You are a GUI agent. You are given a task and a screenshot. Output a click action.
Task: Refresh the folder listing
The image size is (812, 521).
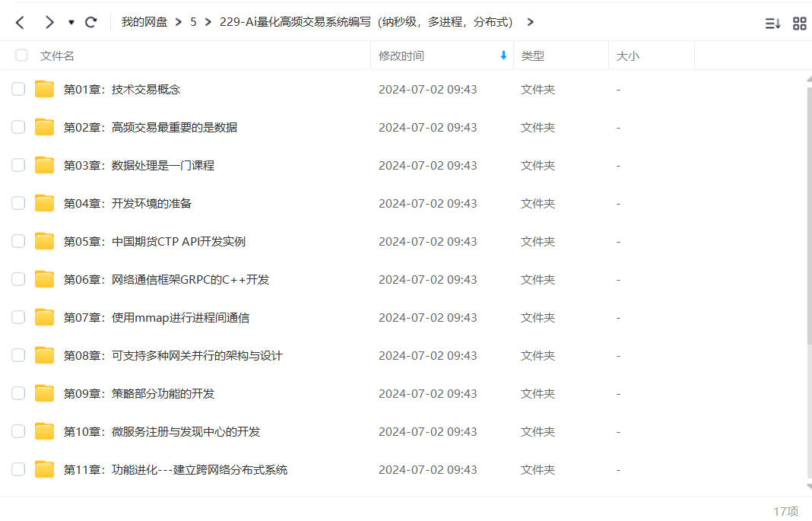pyautogui.click(x=91, y=22)
